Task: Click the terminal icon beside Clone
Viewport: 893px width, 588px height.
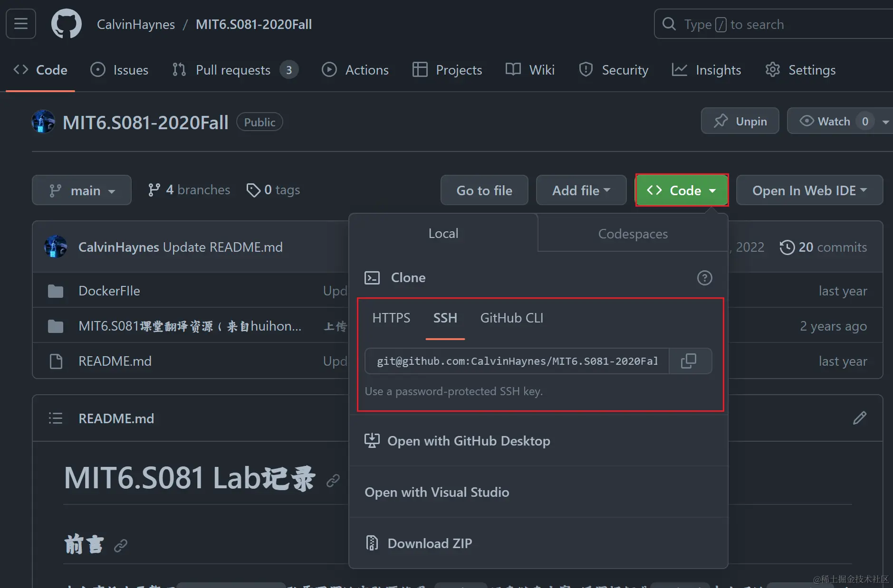Action: [372, 277]
